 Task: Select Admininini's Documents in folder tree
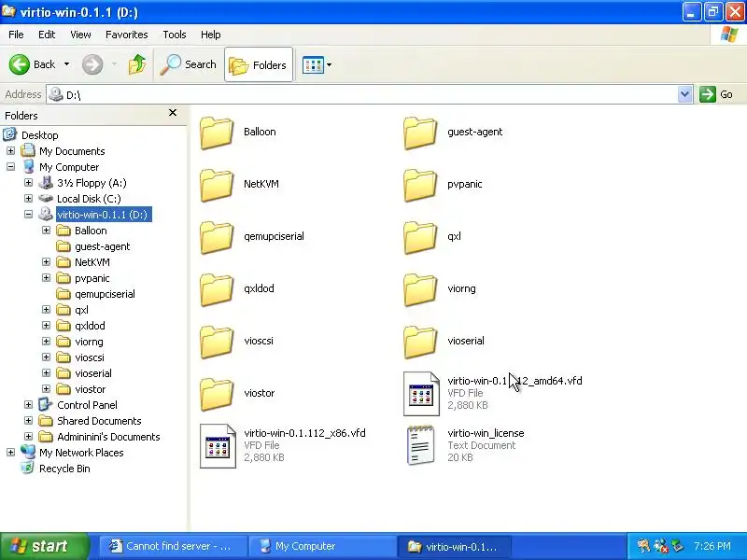(x=108, y=437)
